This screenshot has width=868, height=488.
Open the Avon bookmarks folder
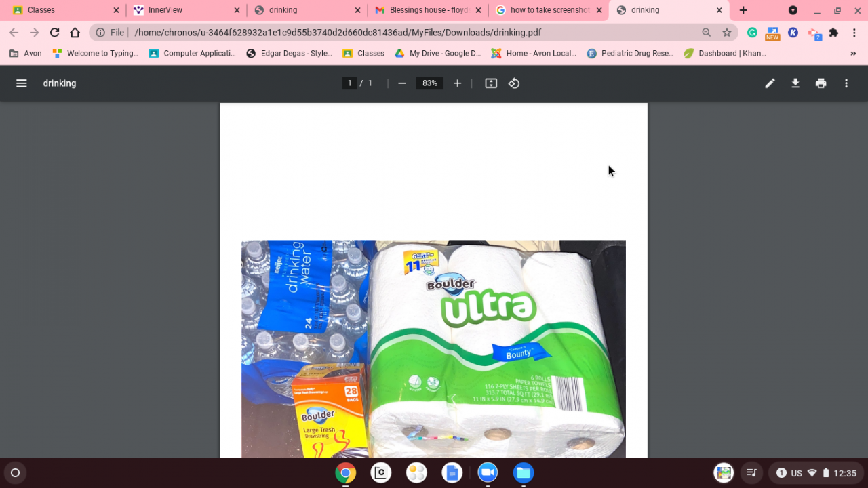click(26, 54)
